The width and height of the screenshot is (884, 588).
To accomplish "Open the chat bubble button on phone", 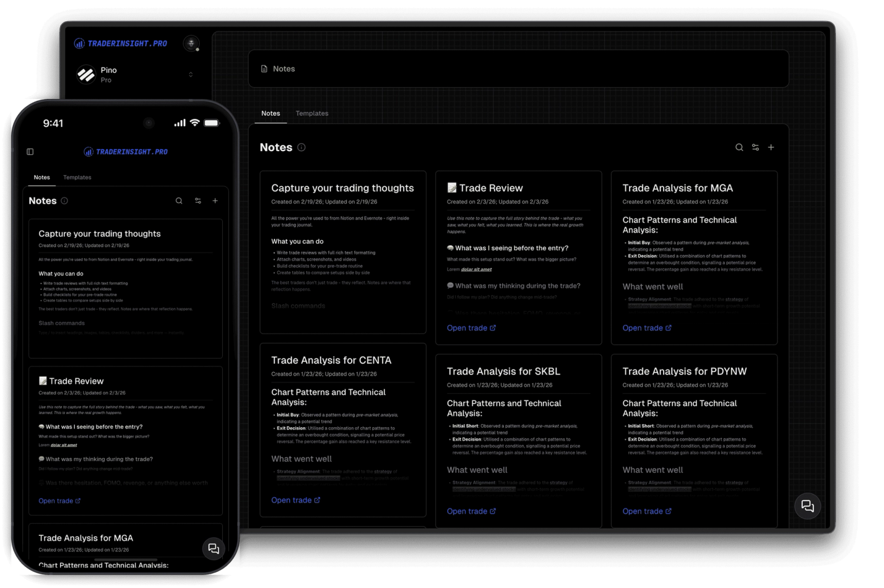I will click(x=213, y=549).
